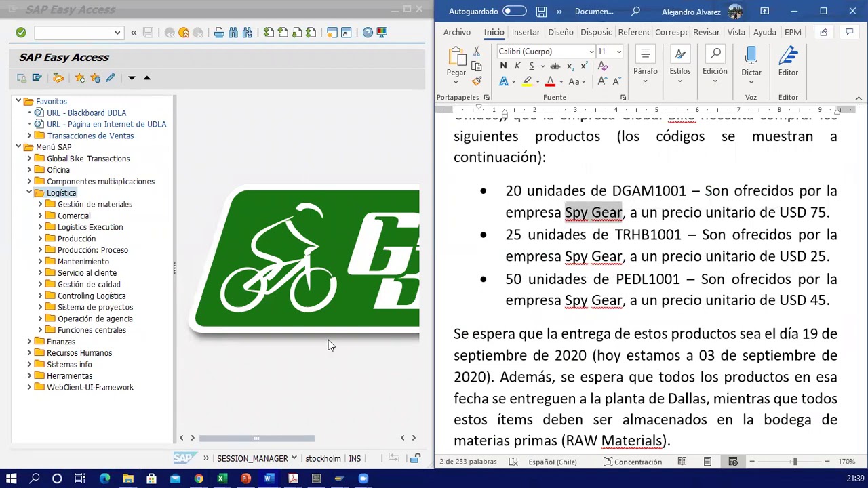
Task: Collapse the Logística folder in SAP tree
Action: click(x=29, y=192)
